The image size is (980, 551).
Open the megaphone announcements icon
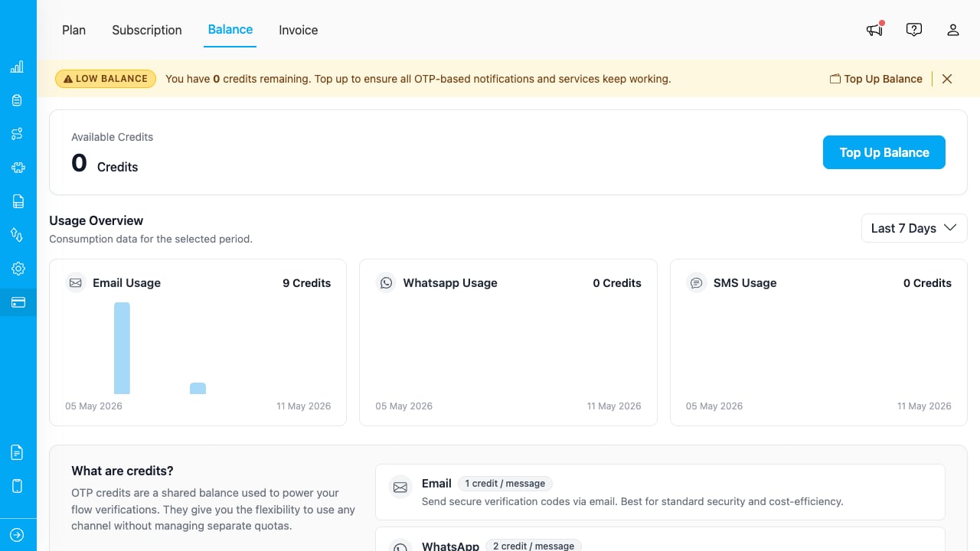[874, 30]
